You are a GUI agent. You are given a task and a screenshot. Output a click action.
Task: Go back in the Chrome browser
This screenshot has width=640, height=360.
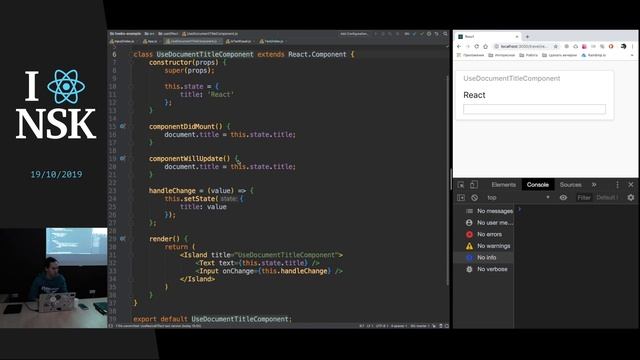459,47
